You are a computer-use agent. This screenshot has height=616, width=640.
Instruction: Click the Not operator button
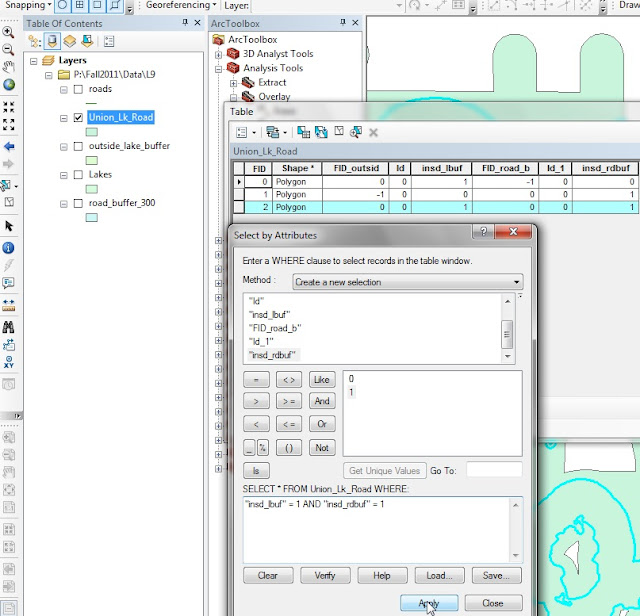point(322,448)
